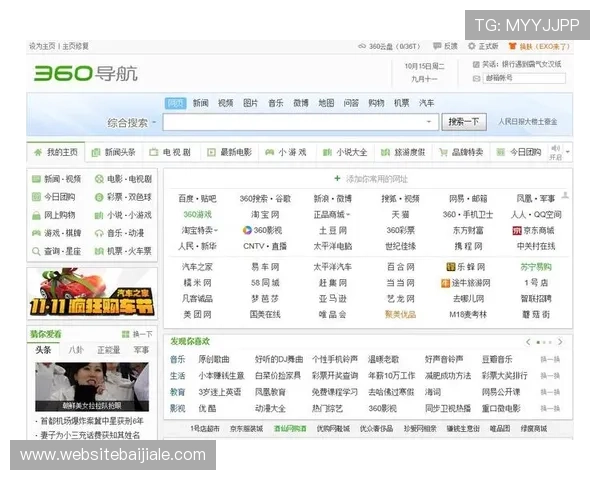Open the 首都机场爆炸案 headline
The width and height of the screenshot is (600, 480).
(x=92, y=421)
